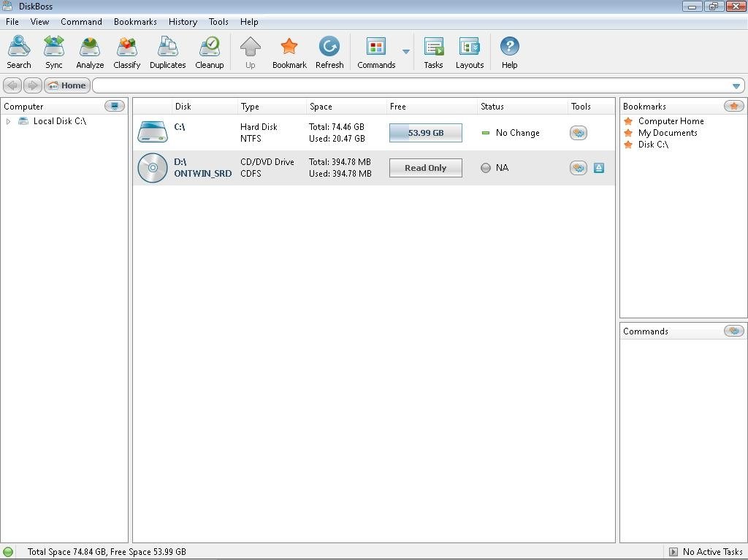Click the Computer panel options button
748x560 pixels.
(x=115, y=106)
